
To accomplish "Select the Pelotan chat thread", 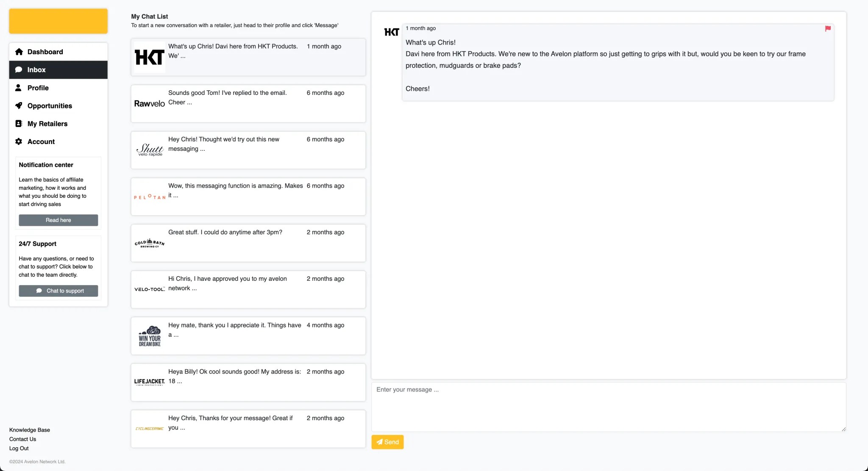I will pyautogui.click(x=248, y=197).
